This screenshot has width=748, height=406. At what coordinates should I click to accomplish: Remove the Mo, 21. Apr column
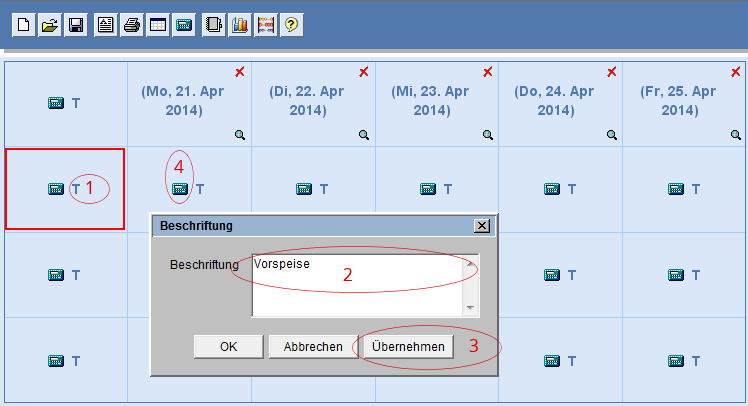(240, 72)
